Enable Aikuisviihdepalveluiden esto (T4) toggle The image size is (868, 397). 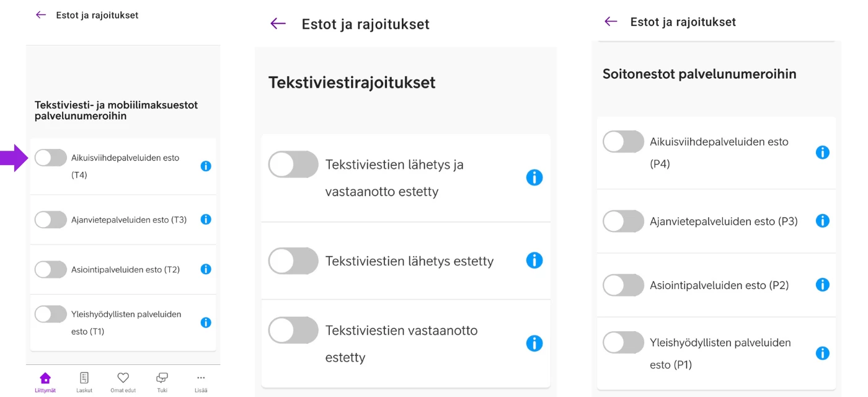pyautogui.click(x=50, y=158)
